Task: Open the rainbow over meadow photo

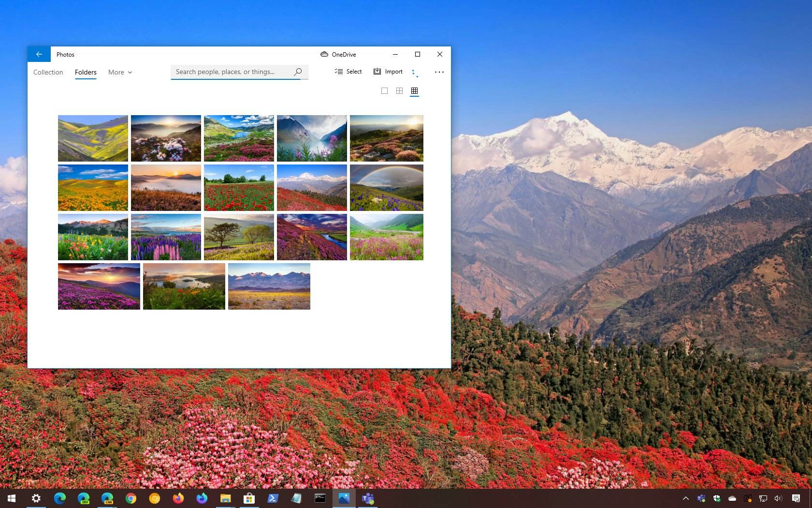Action: click(386, 188)
